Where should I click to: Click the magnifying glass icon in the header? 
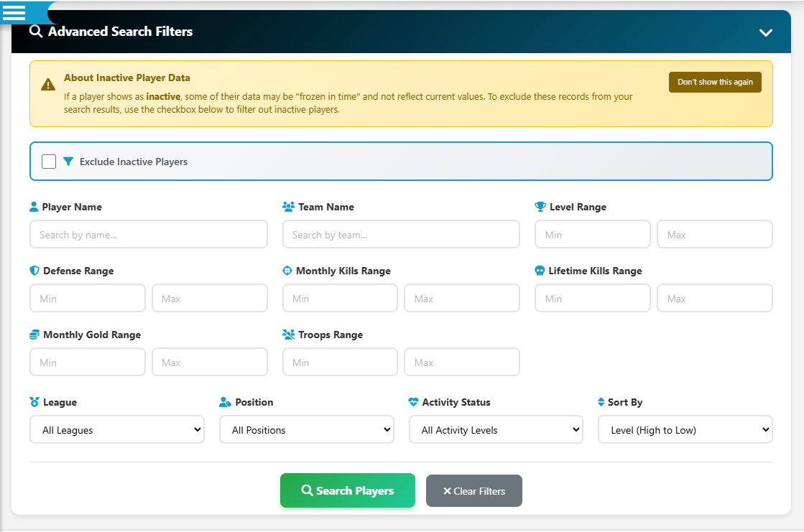[x=36, y=32]
